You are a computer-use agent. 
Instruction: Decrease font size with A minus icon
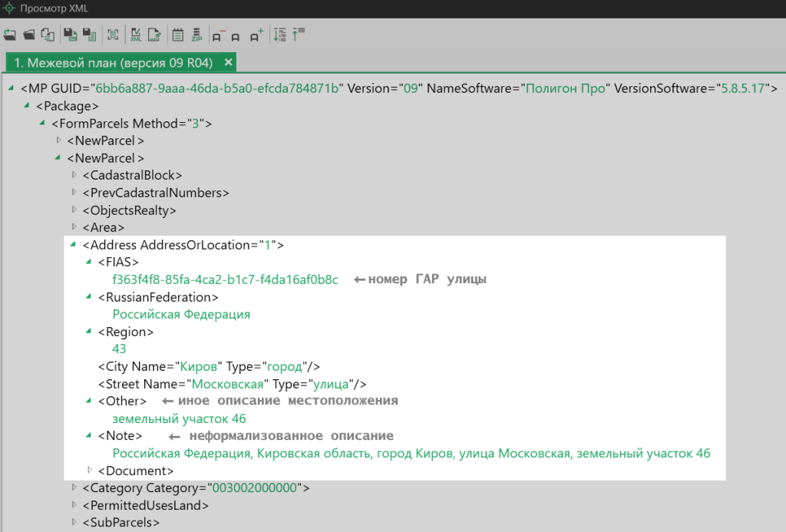coord(217,35)
